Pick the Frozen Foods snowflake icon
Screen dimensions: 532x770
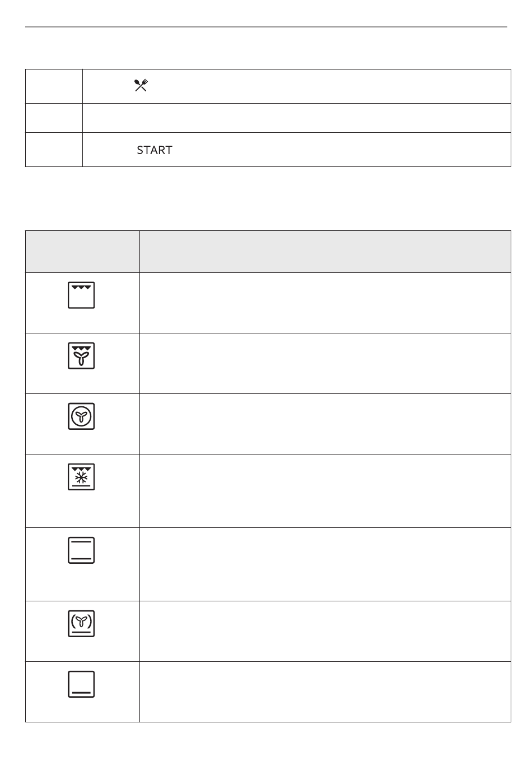[81, 477]
